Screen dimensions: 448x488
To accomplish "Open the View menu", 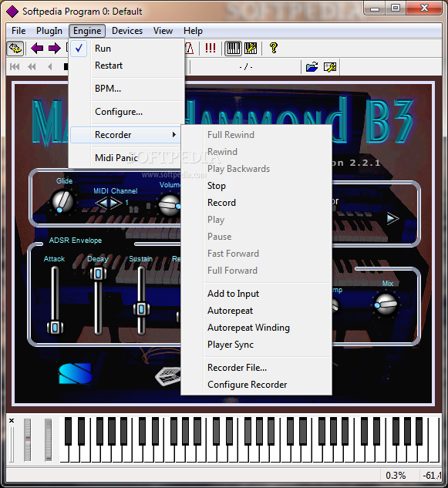I will (x=163, y=31).
